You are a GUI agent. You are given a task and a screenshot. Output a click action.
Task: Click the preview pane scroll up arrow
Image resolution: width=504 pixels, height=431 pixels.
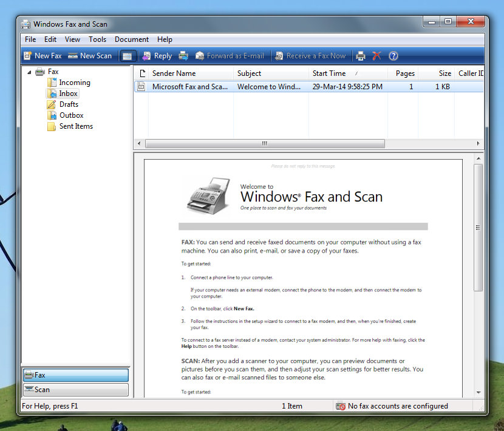point(478,158)
